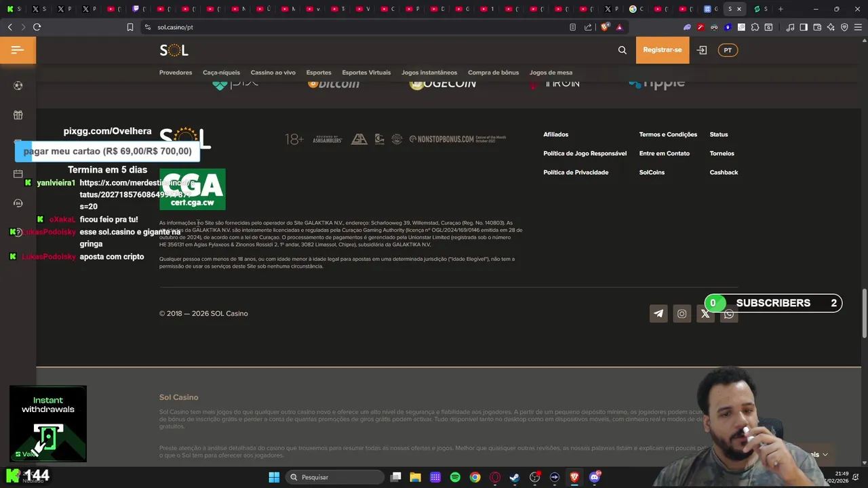Open the Status footer link
Screen dimensions: 868x488
pyautogui.click(x=719, y=134)
